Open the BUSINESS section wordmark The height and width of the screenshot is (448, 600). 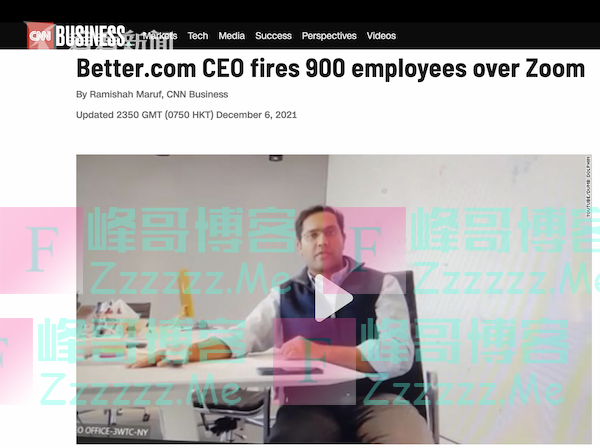[x=90, y=36]
